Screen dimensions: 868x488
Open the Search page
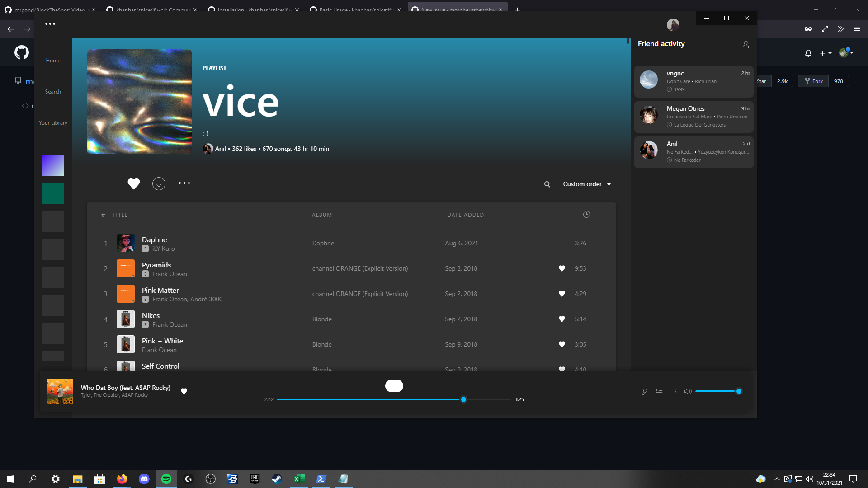click(53, 92)
